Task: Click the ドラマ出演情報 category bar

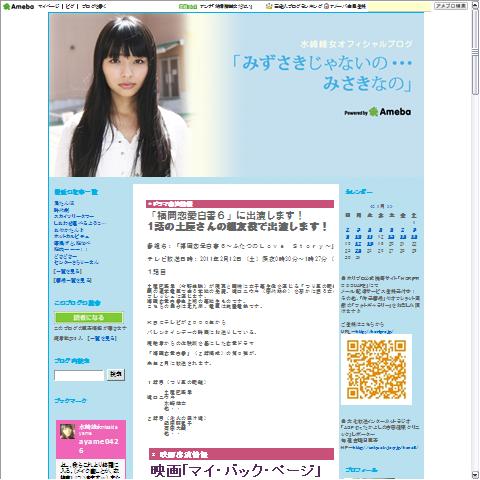Action: 240,204
